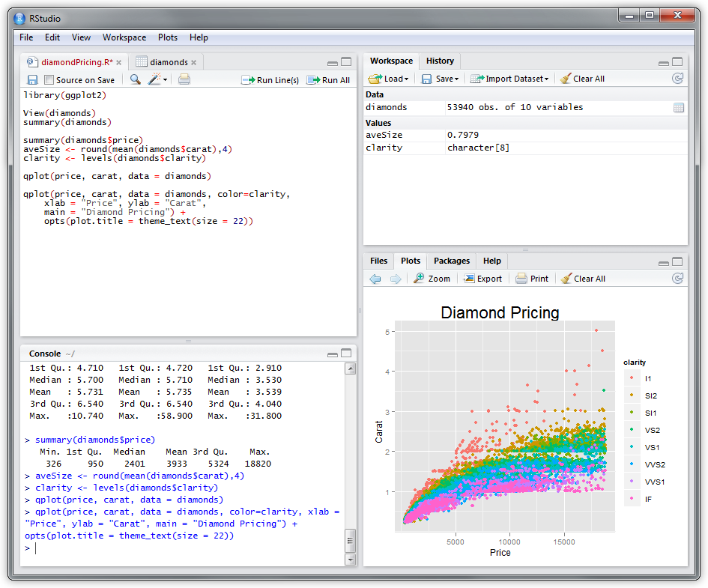Print the source file using the printer icon
Viewport: 708px width, 588px height.
(x=183, y=79)
